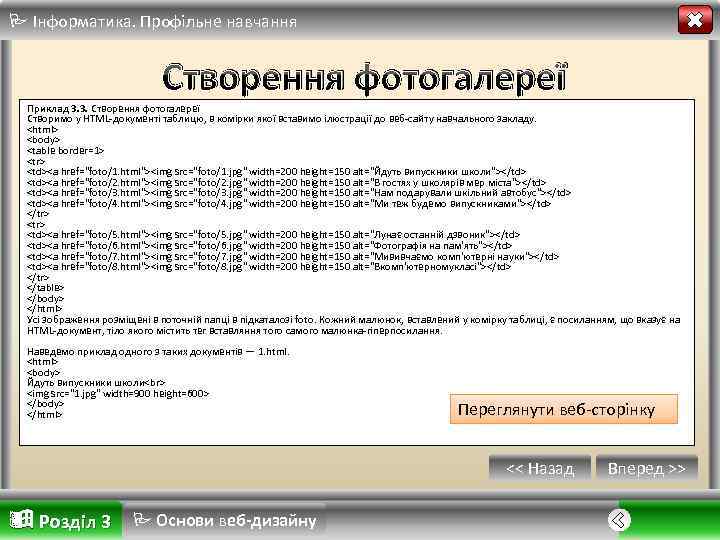This screenshot has height=540, width=720.
Task: Click the sentence Створимо у HTML-документі таблицю
Action: pos(281,119)
